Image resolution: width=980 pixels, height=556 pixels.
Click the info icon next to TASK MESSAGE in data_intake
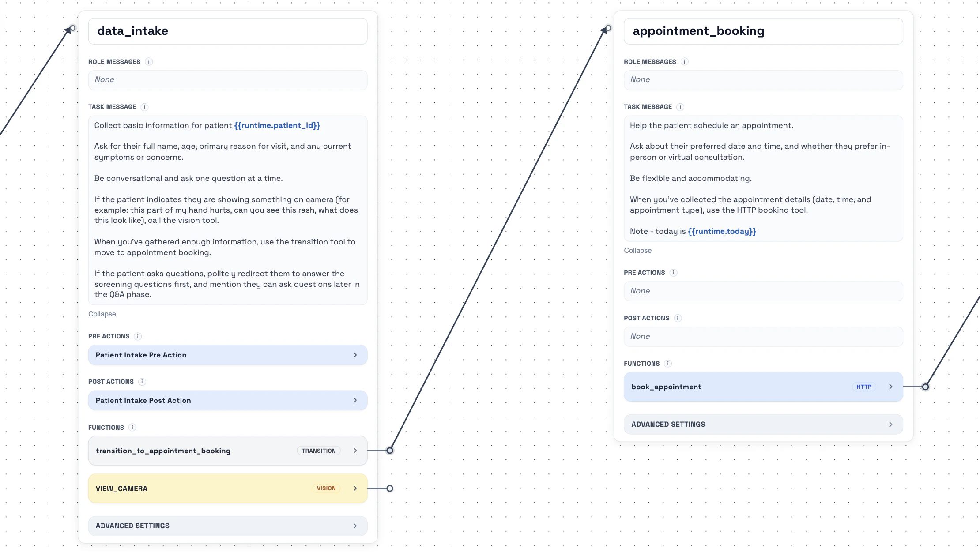pos(143,107)
